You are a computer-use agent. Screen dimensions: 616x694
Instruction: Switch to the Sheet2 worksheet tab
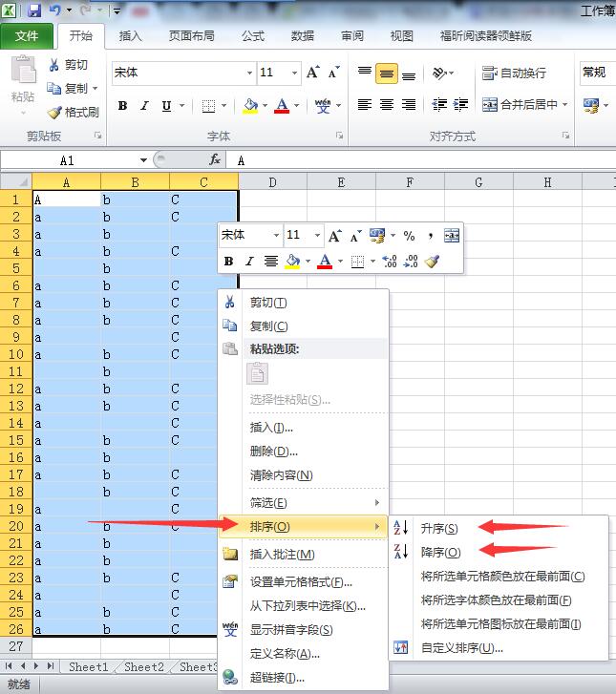click(x=144, y=667)
